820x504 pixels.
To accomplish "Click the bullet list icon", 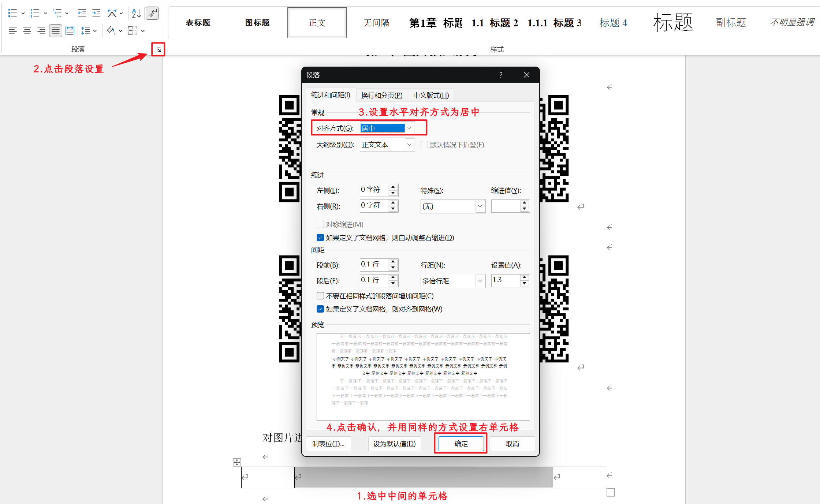I will click(x=12, y=13).
